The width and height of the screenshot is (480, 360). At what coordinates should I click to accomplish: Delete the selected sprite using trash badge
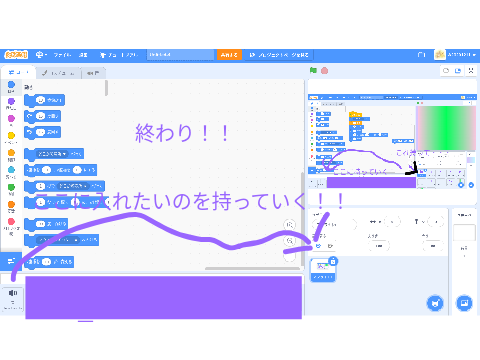(x=333, y=261)
